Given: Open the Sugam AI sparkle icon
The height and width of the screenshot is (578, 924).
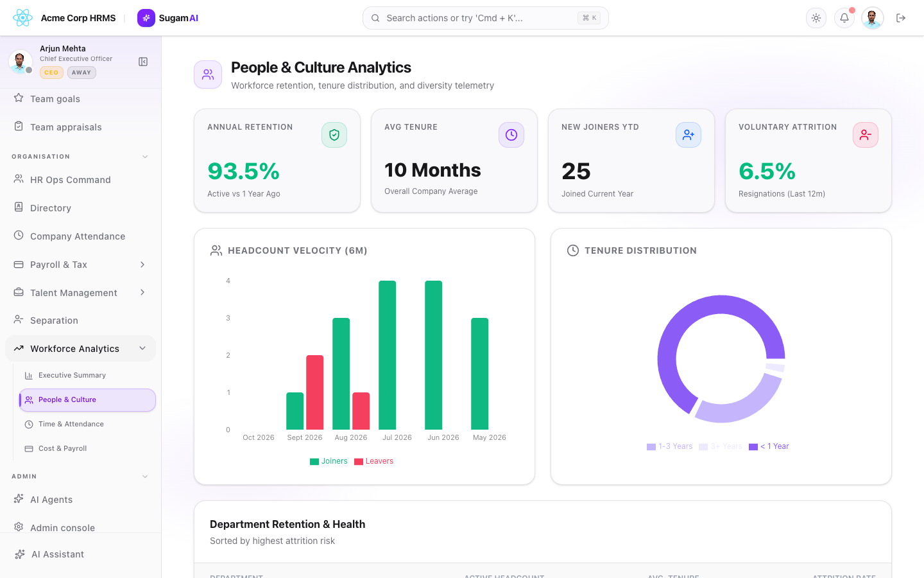Looking at the screenshot, I should click(x=146, y=18).
